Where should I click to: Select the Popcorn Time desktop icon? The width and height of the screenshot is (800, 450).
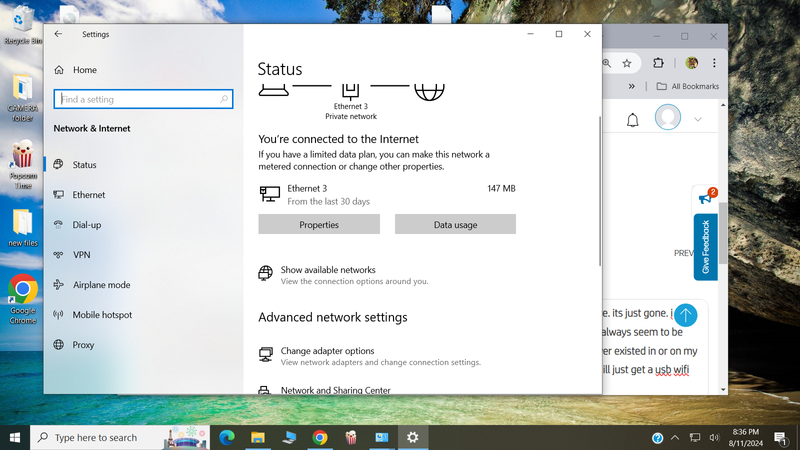coord(23,165)
